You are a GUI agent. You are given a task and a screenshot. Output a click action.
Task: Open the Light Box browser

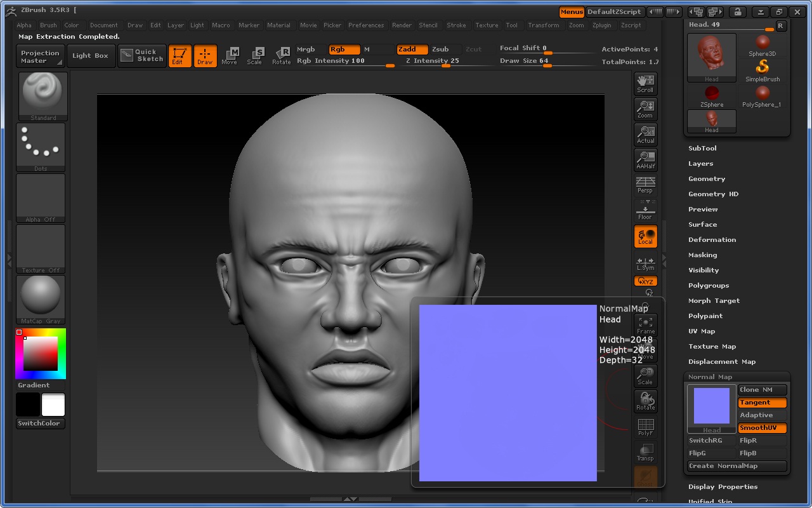(x=90, y=56)
